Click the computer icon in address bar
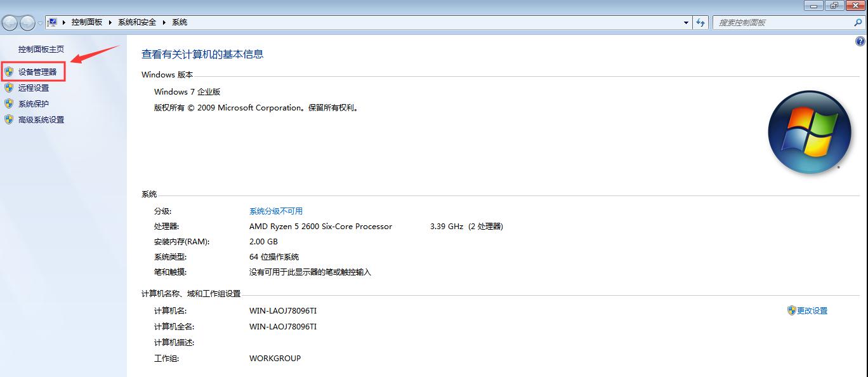The height and width of the screenshot is (377, 868). 53,22
